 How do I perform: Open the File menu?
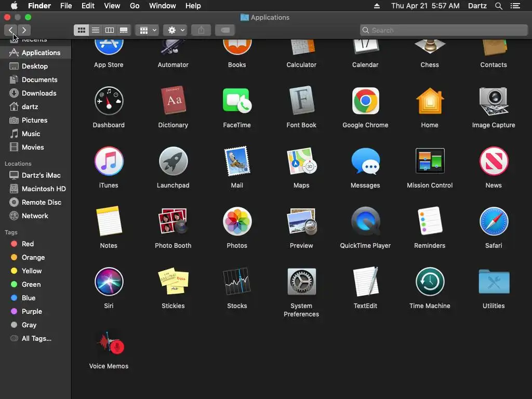pyautogui.click(x=66, y=6)
